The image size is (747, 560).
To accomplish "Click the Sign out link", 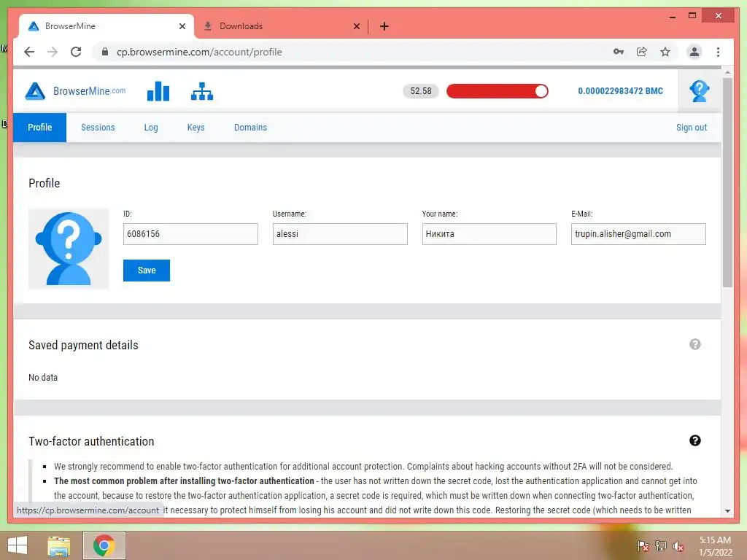I will click(692, 127).
